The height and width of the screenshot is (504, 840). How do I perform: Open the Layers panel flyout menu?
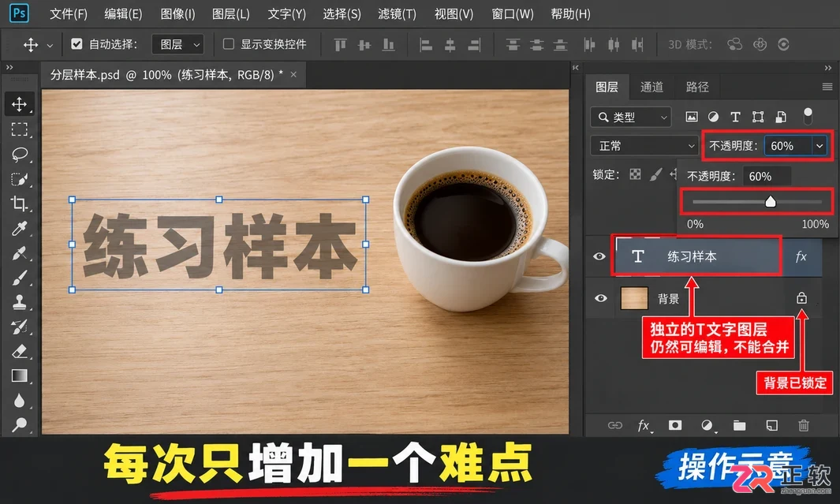point(827,87)
